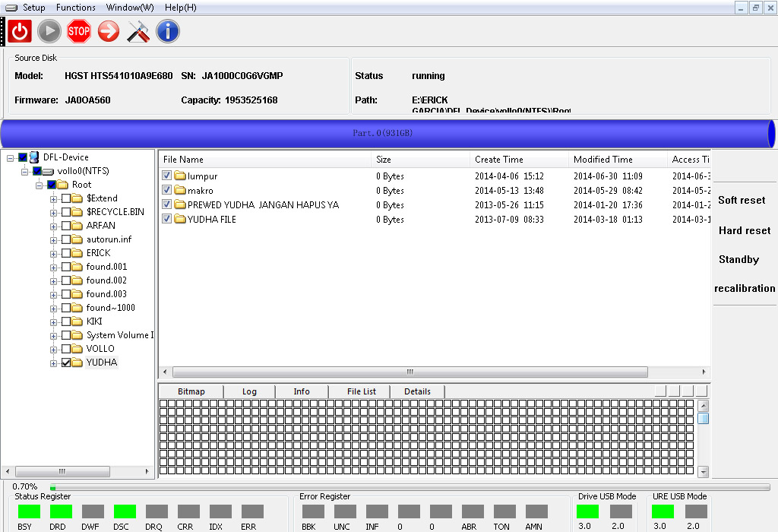Click the blue Part.0 (931GB) partition bar
The height and width of the screenshot is (532, 778).
point(387,133)
